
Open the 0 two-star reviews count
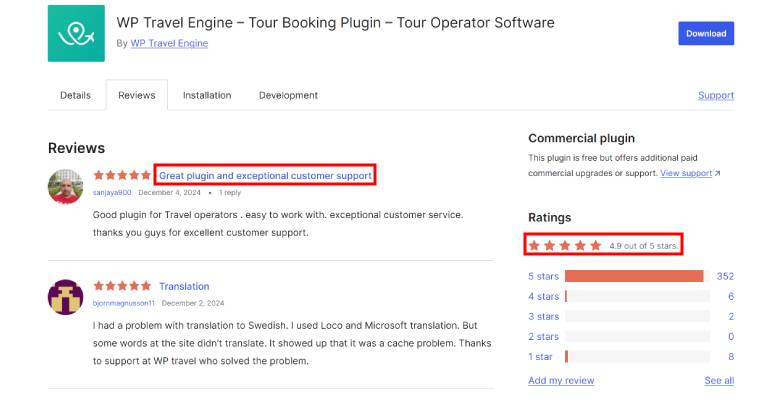[731, 337]
